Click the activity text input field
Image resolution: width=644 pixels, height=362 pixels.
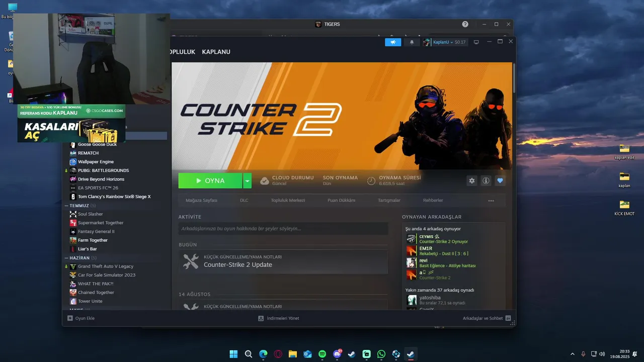tap(283, 229)
